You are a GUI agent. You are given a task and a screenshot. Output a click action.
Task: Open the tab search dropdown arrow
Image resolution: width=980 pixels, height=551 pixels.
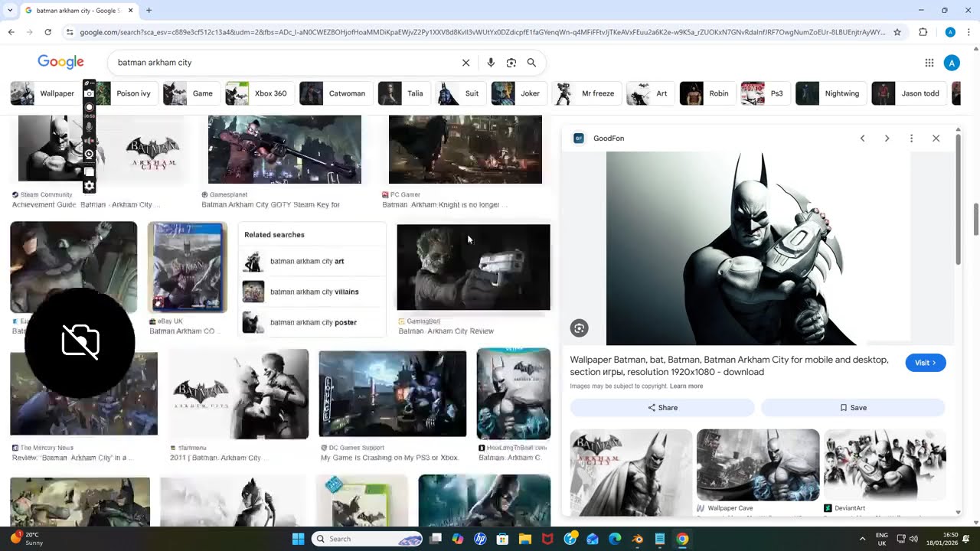(x=10, y=11)
